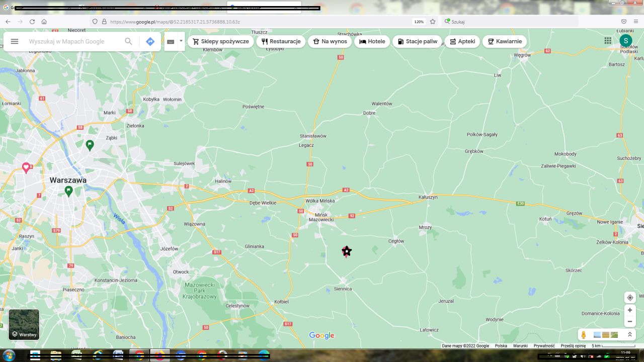Click the Węgrów town label
Image resolution: width=644 pixels, height=362 pixels.
(x=522, y=55)
